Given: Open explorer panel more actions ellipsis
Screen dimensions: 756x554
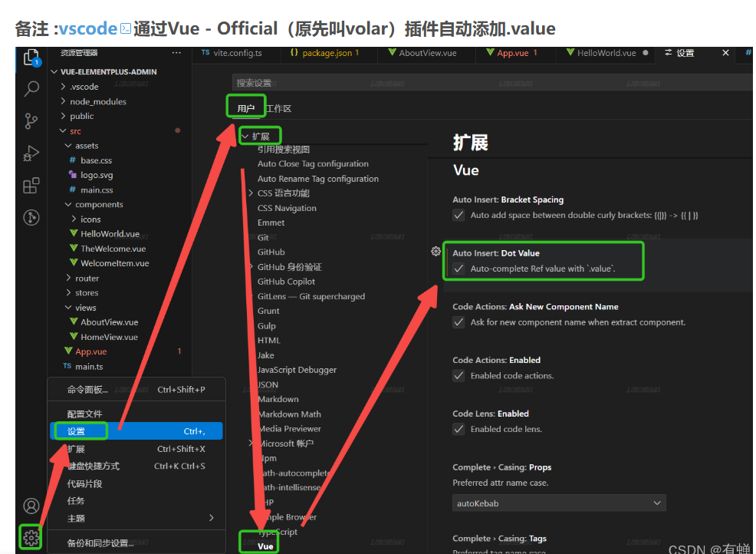Looking at the screenshot, I should coord(176,53).
